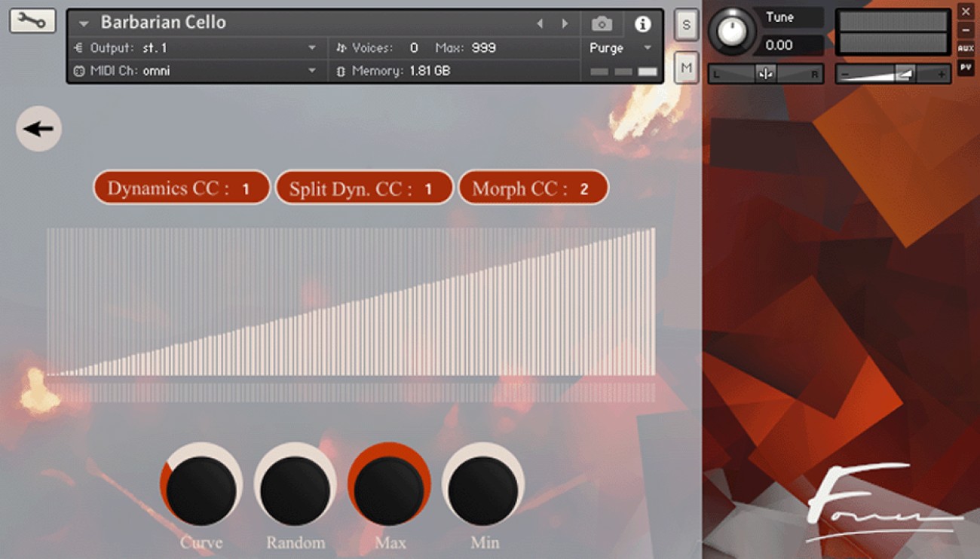Screen dimensions: 980x559
Task: Click the Morph CC button
Action: click(532, 188)
